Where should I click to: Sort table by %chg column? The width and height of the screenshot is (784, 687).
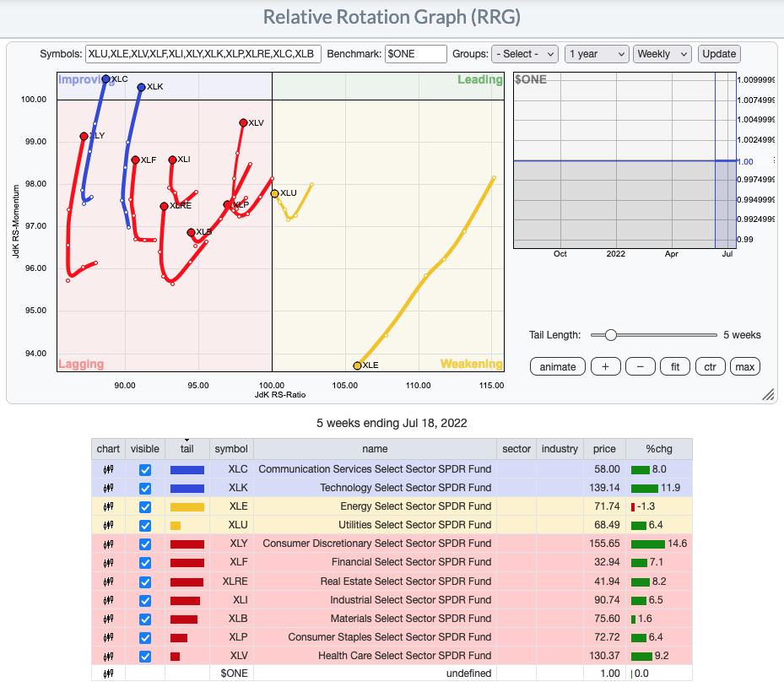tap(659, 449)
